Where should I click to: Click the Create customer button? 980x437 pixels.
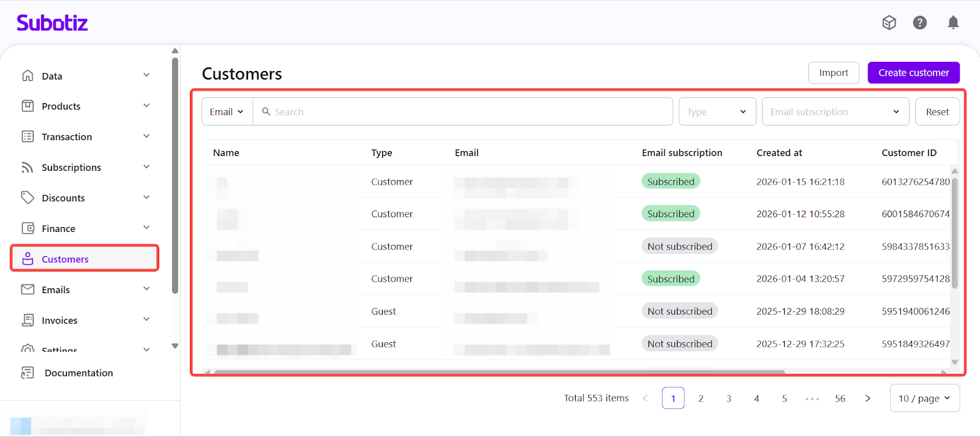point(913,73)
